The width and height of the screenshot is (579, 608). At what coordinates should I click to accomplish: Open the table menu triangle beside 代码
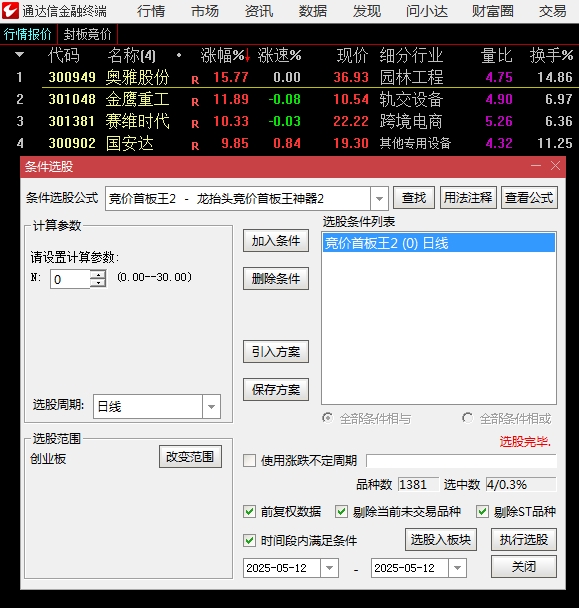(x=19, y=55)
